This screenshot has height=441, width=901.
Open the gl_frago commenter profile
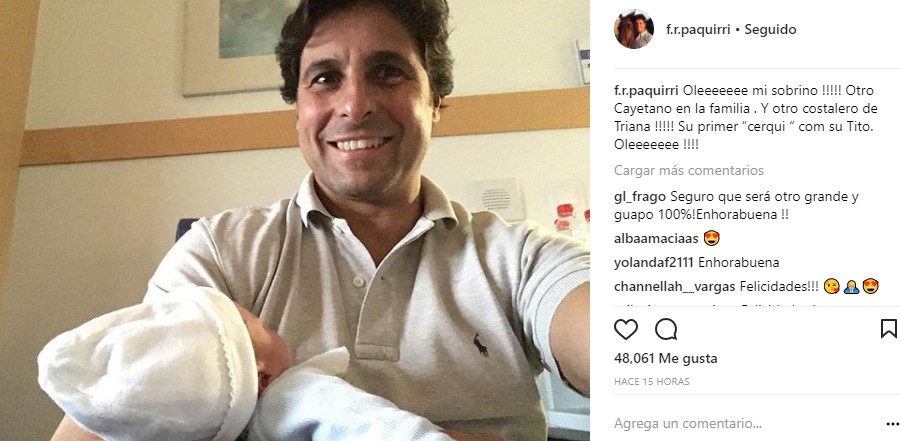tap(640, 197)
